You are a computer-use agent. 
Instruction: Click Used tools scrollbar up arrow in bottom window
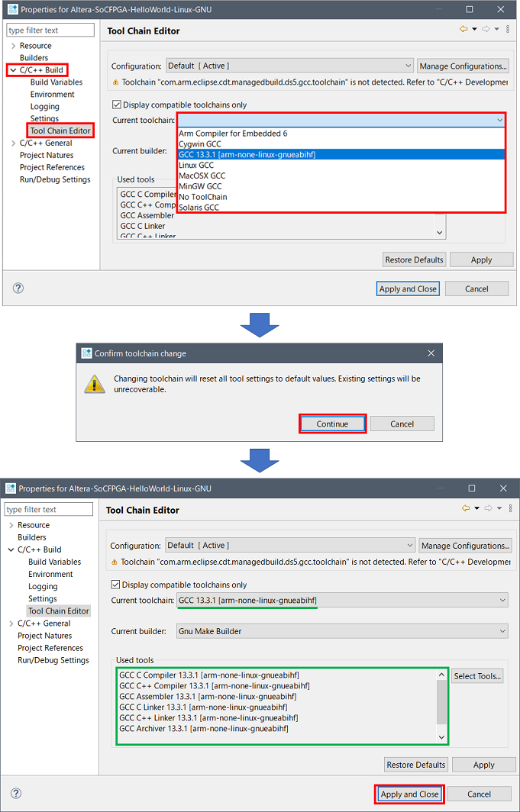pyautogui.click(x=441, y=675)
